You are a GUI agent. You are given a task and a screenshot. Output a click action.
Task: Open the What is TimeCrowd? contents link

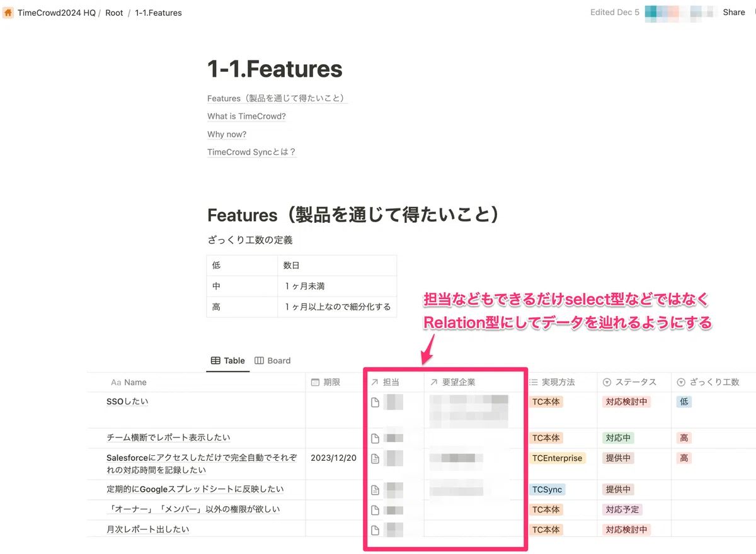click(x=246, y=116)
